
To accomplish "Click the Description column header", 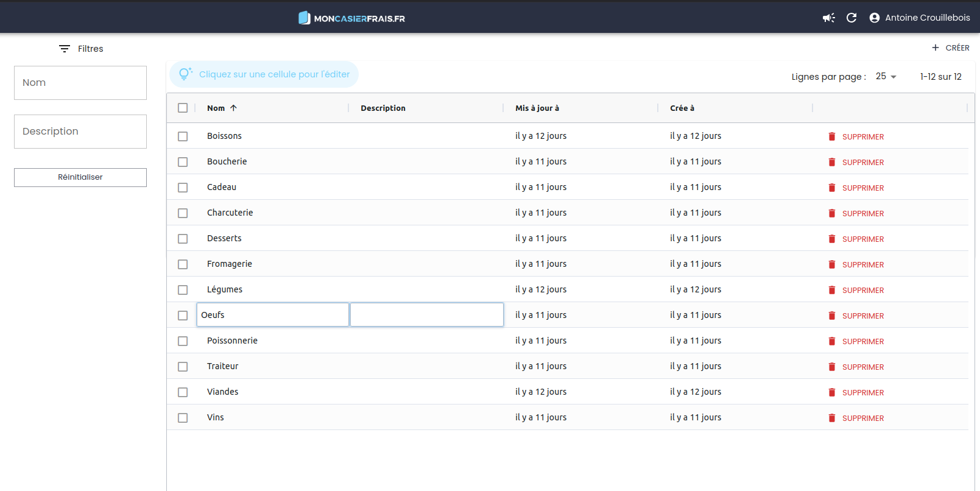I will [x=383, y=108].
